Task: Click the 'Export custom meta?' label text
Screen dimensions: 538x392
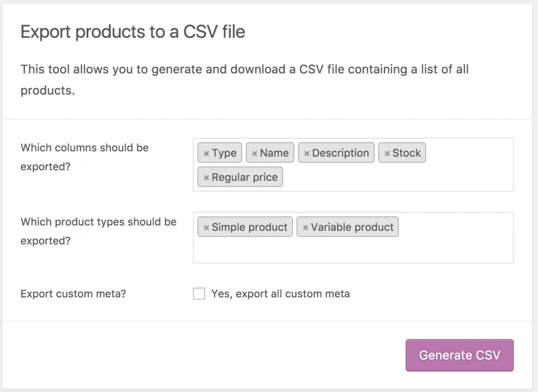Action: (73, 294)
